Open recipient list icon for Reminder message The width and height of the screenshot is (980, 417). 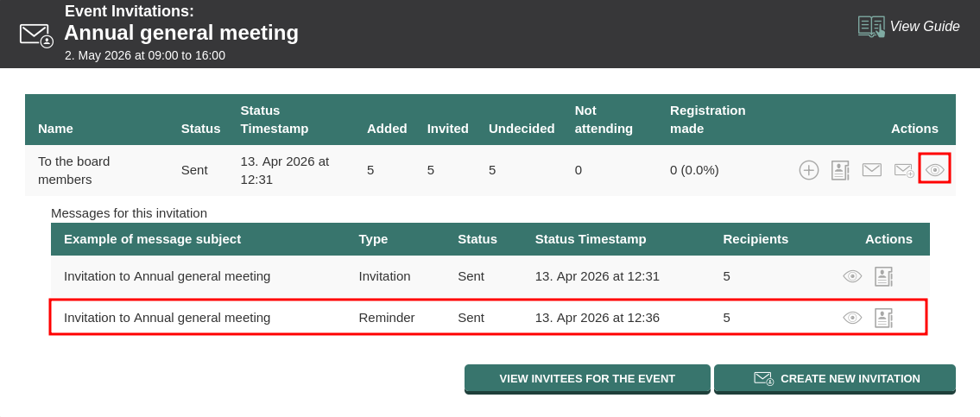[883, 318]
